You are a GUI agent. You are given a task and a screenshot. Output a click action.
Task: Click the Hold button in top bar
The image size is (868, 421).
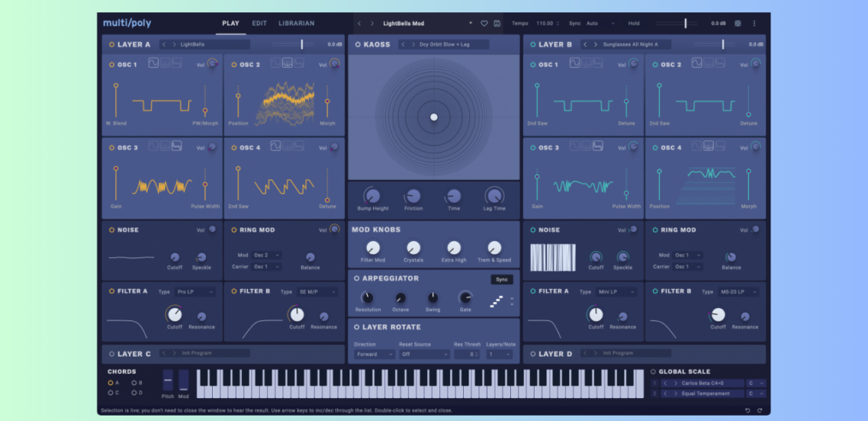634,24
